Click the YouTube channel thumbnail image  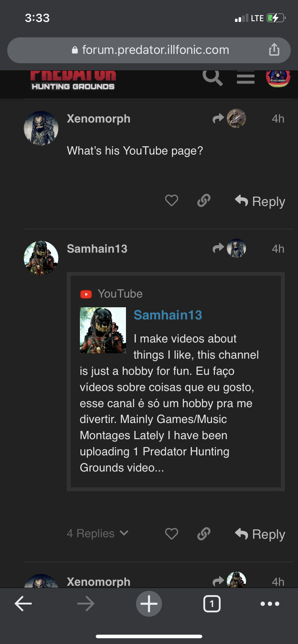[103, 330]
